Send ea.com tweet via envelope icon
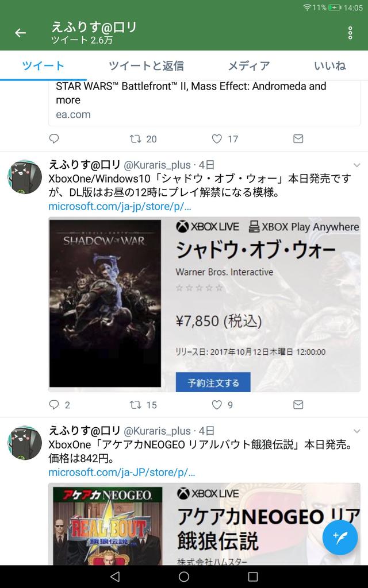 pos(298,139)
